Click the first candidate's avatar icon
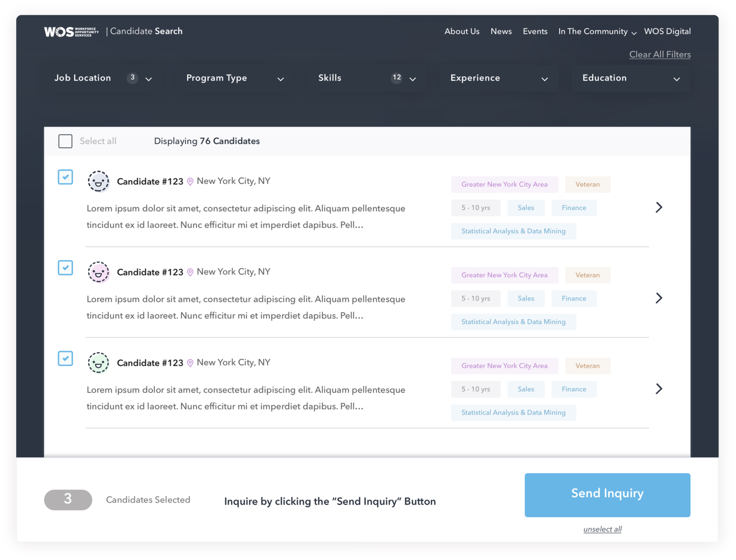This screenshot has width=736, height=560. [99, 182]
